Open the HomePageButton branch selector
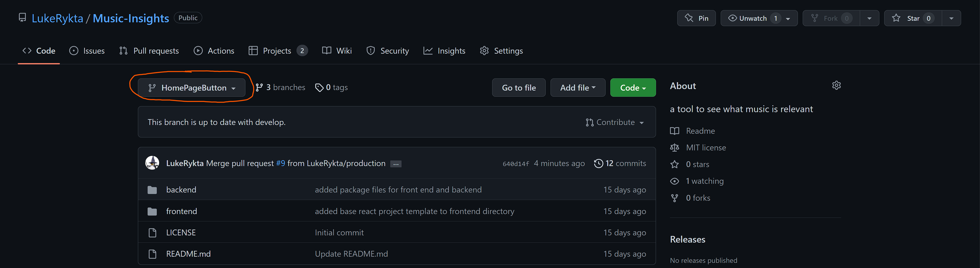980x268 pixels. tap(191, 88)
